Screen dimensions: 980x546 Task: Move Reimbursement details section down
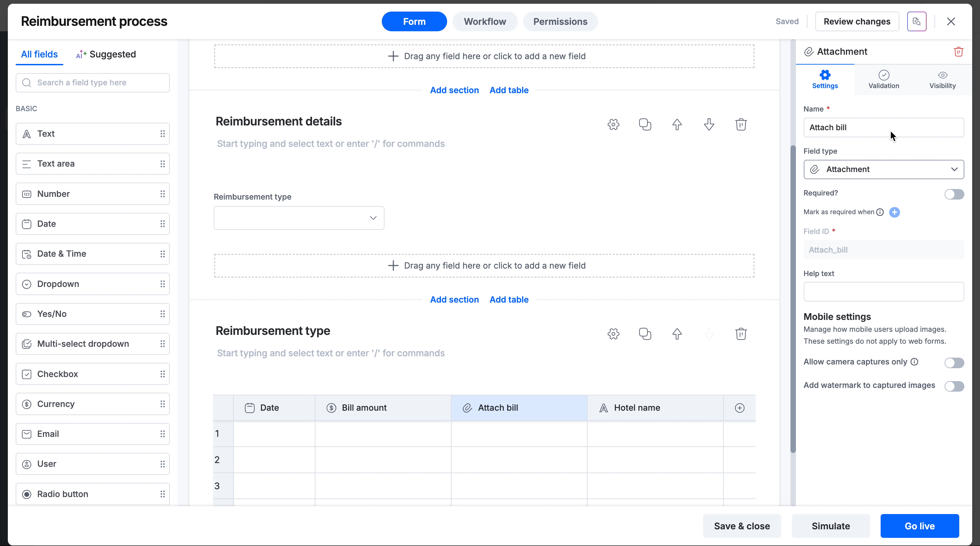click(x=709, y=124)
